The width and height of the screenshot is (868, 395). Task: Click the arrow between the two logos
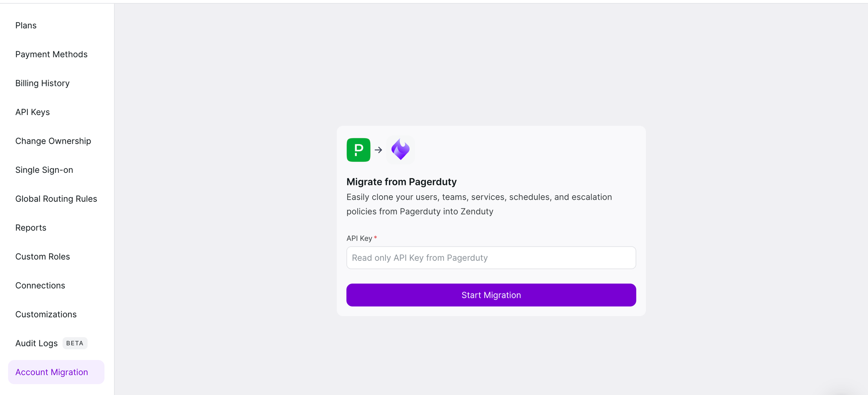point(378,150)
